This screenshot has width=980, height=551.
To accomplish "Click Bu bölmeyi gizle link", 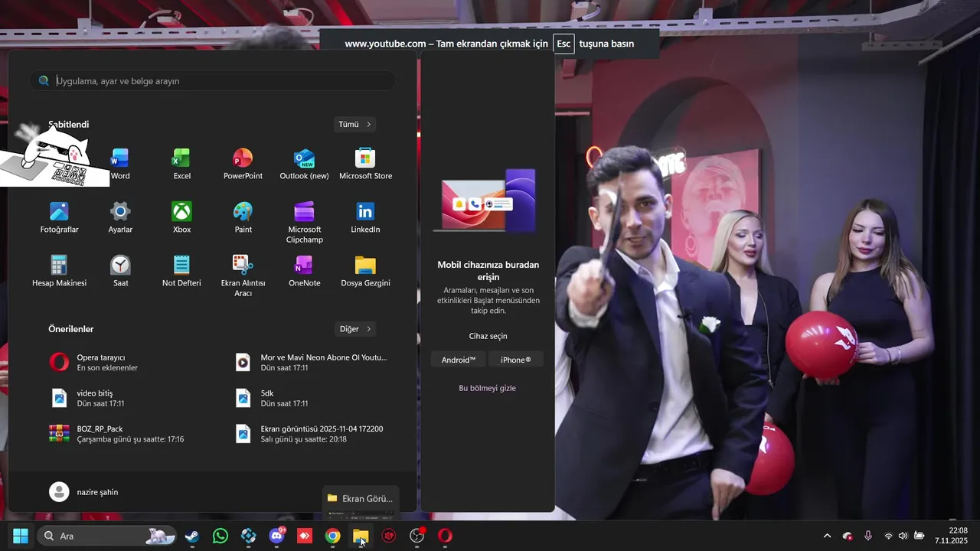I will pyautogui.click(x=487, y=388).
